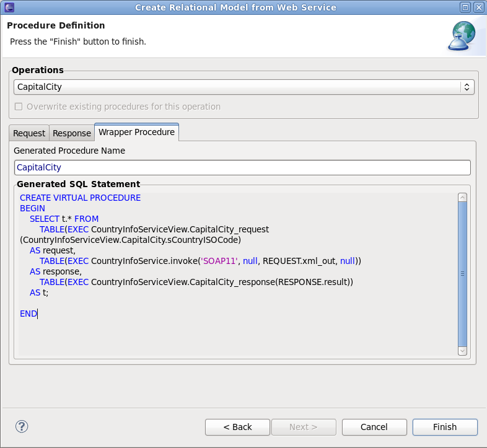
Task: Select the Wrapper Procedure tab
Action: coord(137,132)
